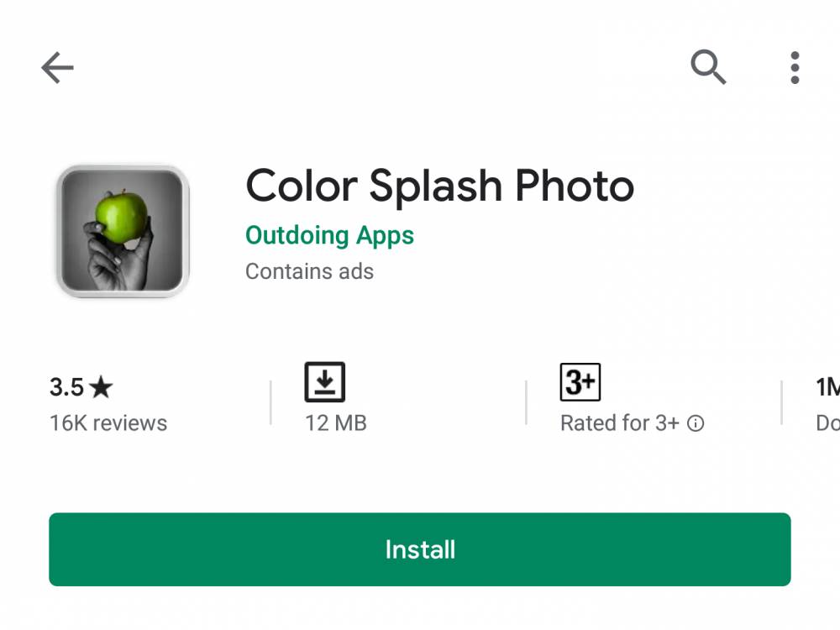Open the three-dot overflow menu
Image resolution: width=840 pixels, height=630 pixels.
pos(795,68)
